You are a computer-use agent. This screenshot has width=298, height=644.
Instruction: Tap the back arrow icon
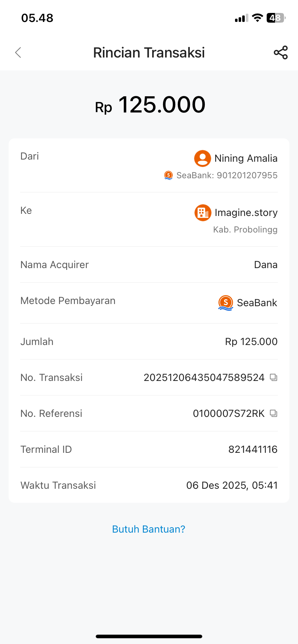pos(18,52)
